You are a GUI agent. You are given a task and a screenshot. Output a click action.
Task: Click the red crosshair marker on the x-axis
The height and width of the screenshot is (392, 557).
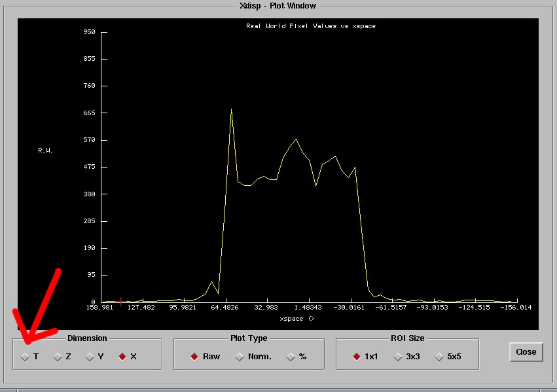click(x=121, y=302)
